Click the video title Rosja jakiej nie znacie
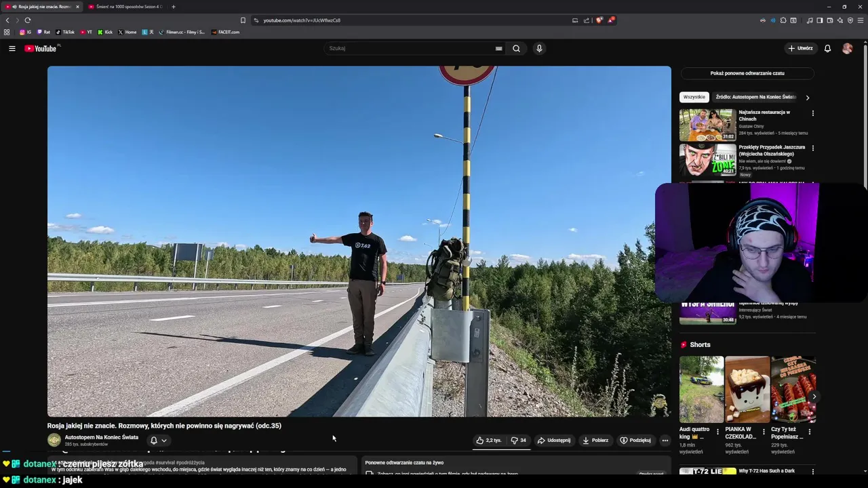Image resolution: width=868 pixels, height=488 pixels. point(164,426)
